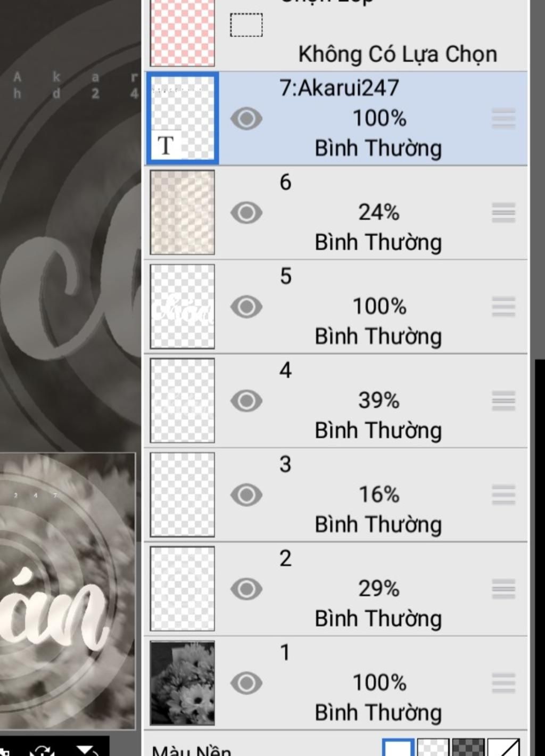Hide the 7:Akarui247 text layer
The height and width of the screenshot is (756, 545).
(246, 118)
